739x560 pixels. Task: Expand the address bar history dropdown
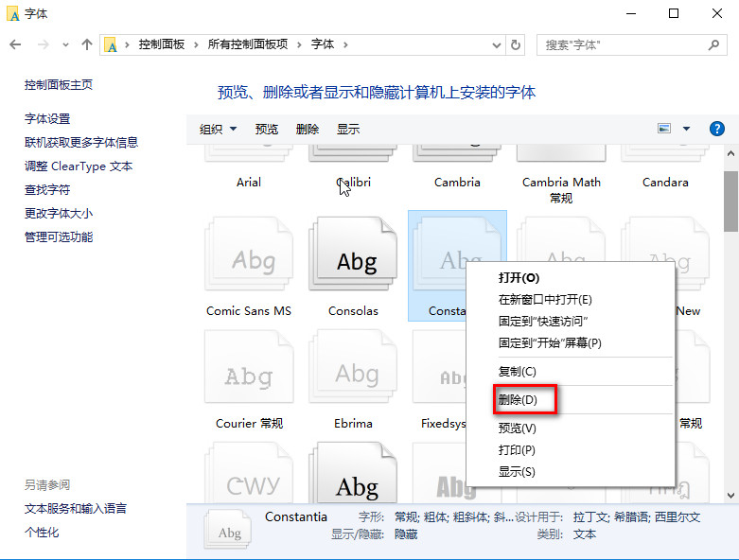click(x=498, y=44)
